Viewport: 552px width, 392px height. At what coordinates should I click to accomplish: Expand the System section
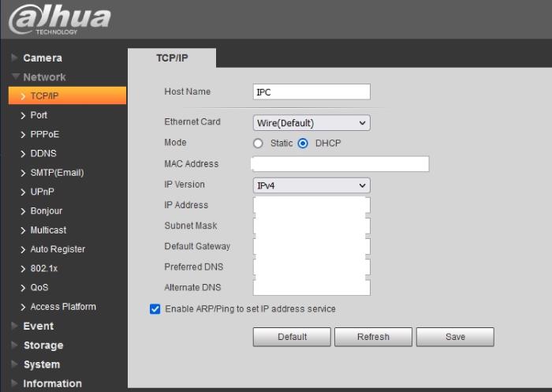41,364
